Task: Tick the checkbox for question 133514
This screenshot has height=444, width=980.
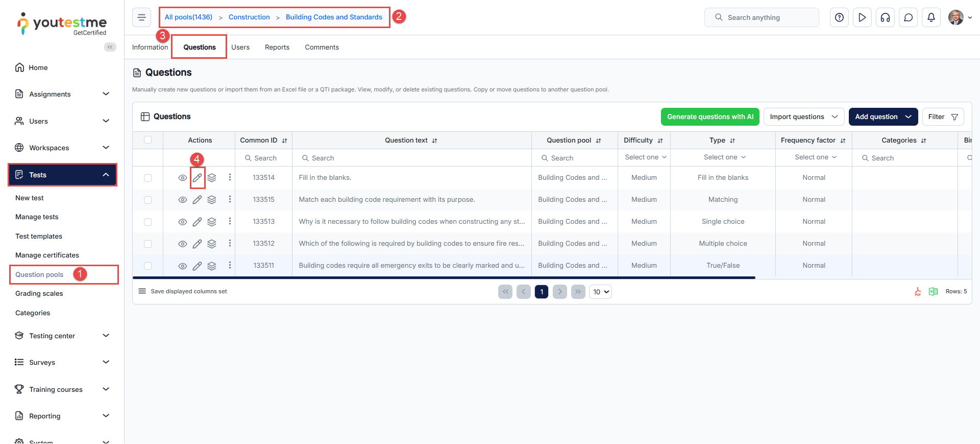Action: 148,178
